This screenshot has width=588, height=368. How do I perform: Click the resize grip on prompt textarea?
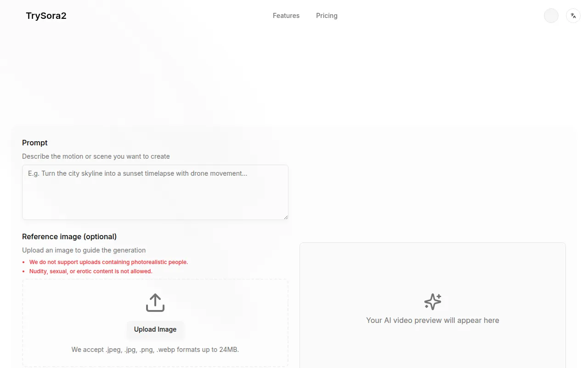(285, 217)
